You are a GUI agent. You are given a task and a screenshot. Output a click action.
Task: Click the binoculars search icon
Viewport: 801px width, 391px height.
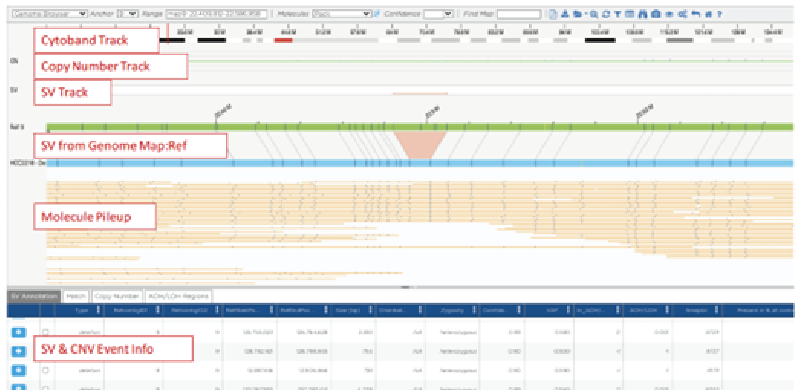click(643, 14)
